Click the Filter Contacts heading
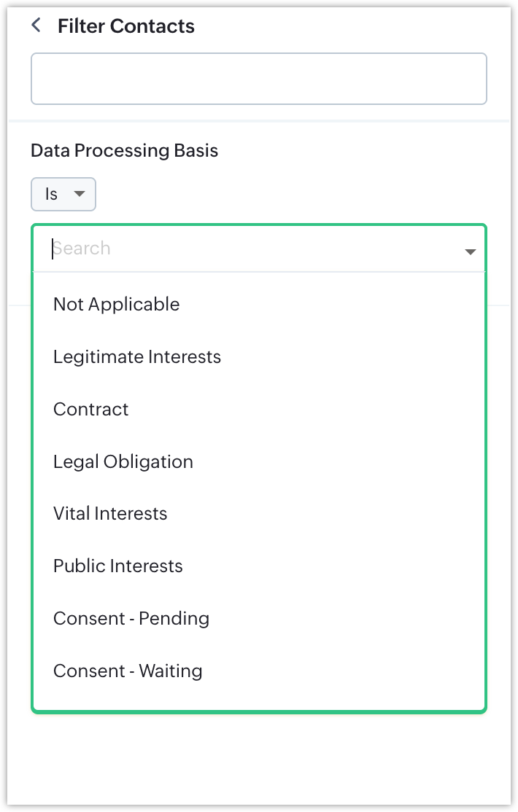The width and height of the screenshot is (518, 812). (125, 26)
